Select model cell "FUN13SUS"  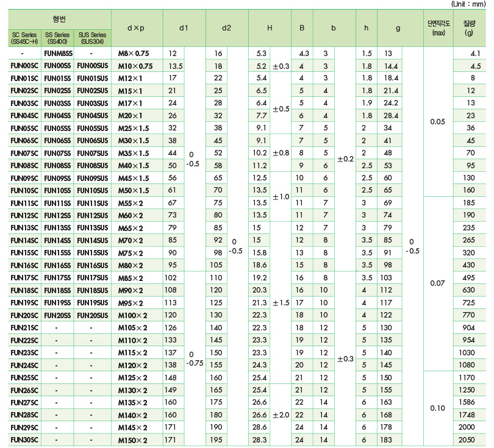tap(93, 228)
